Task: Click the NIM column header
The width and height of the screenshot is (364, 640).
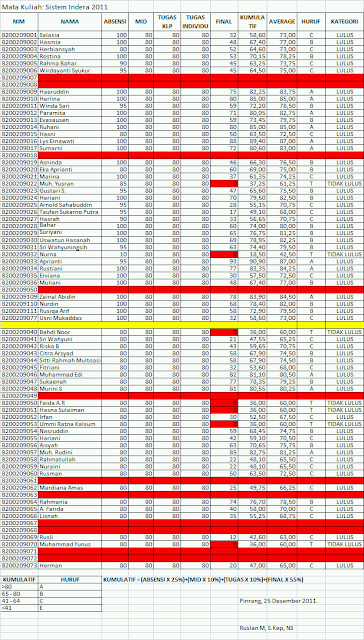Action: [x=19, y=22]
